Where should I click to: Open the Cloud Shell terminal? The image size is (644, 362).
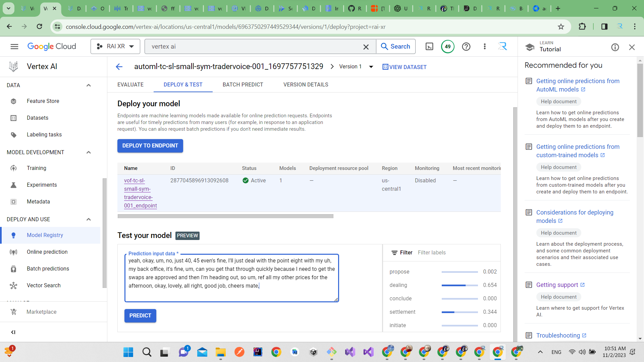(x=429, y=47)
